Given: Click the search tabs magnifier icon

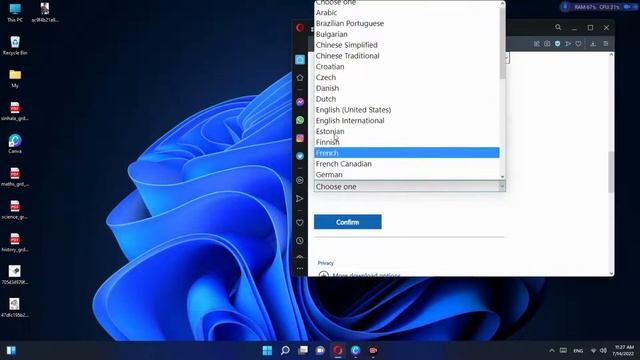Looking at the screenshot, I should (558, 27).
